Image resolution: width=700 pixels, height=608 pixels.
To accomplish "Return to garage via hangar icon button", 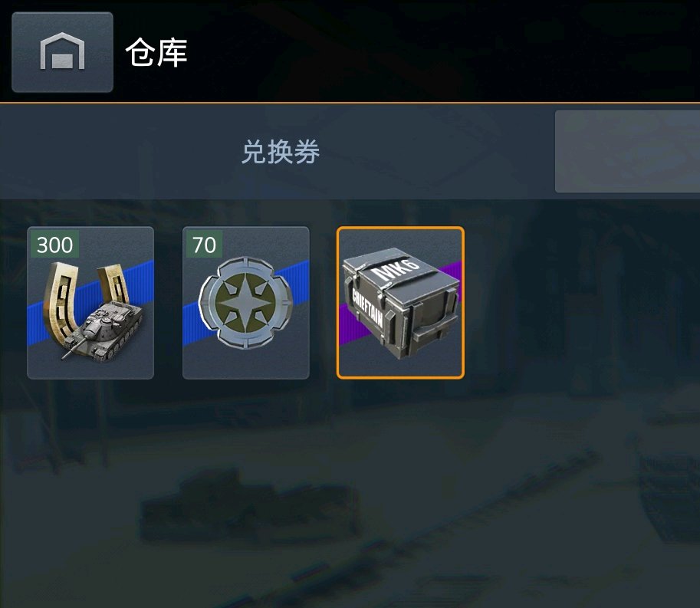I will point(63,52).
